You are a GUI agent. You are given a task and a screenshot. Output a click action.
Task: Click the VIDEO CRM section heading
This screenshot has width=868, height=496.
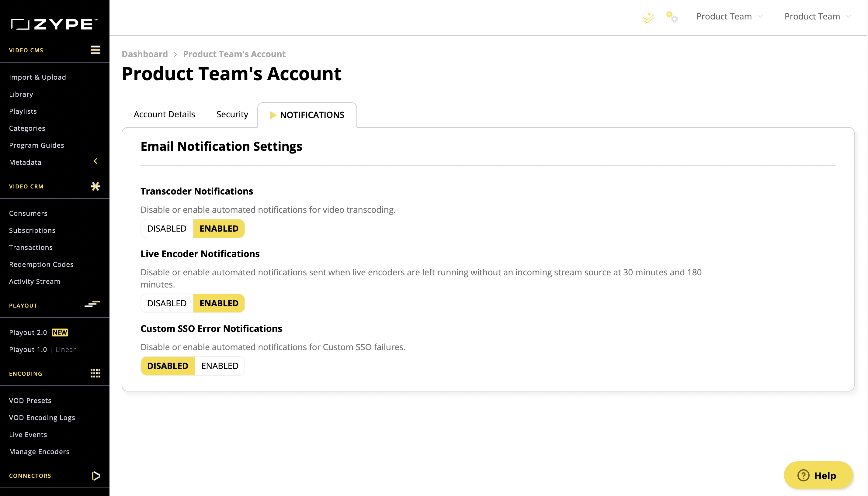click(x=26, y=186)
